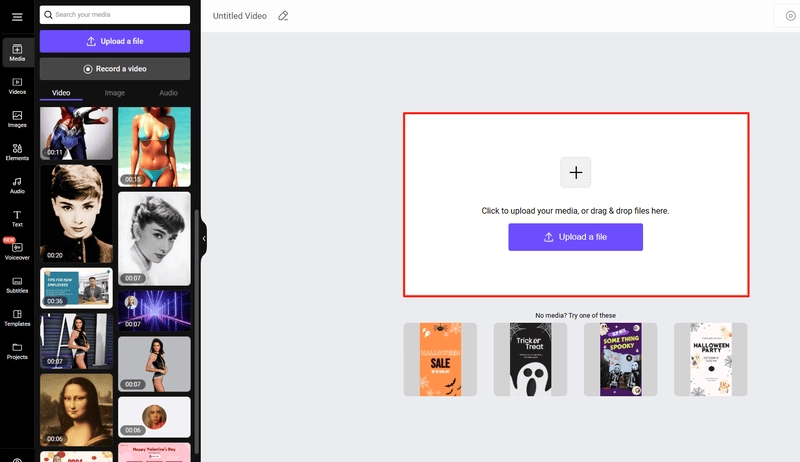
Task: Open the Voiceover tool
Action: click(x=17, y=251)
